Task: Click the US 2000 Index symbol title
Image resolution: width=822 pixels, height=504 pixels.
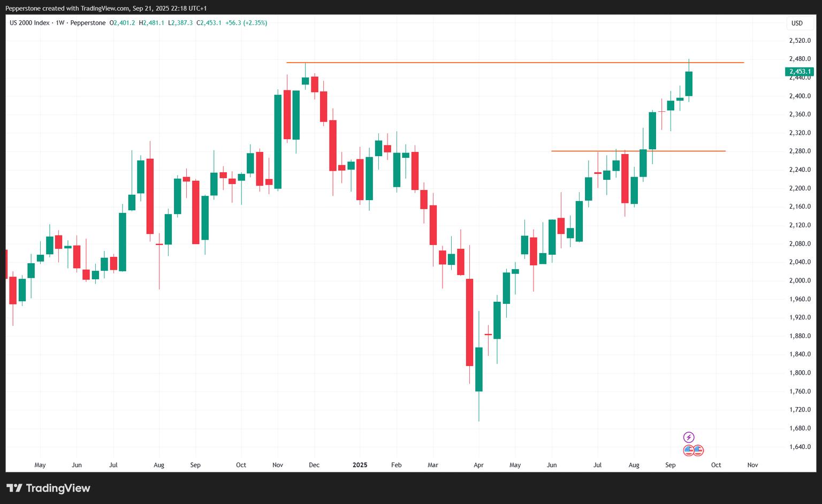Action: [29, 23]
